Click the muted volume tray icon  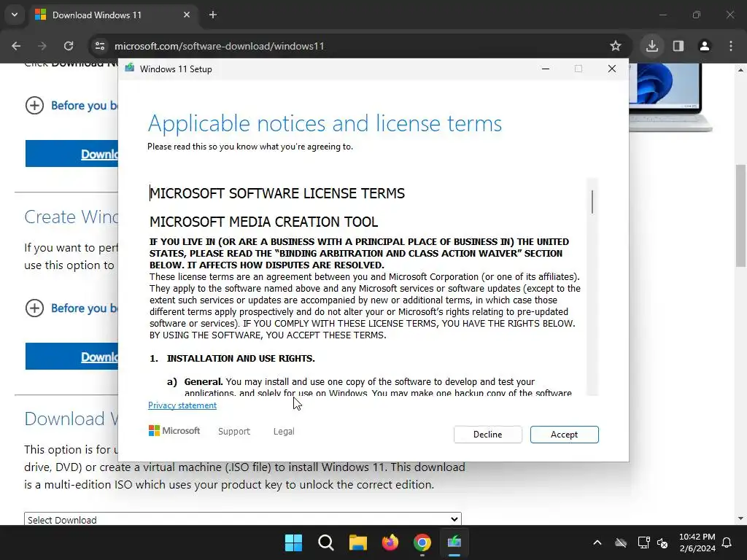pyautogui.click(x=662, y=542)
